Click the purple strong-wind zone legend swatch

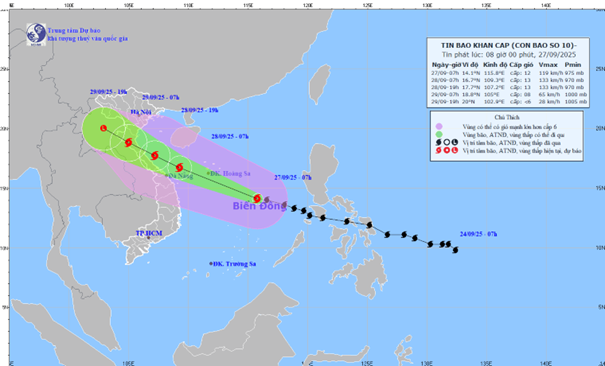tap(439, 126)
